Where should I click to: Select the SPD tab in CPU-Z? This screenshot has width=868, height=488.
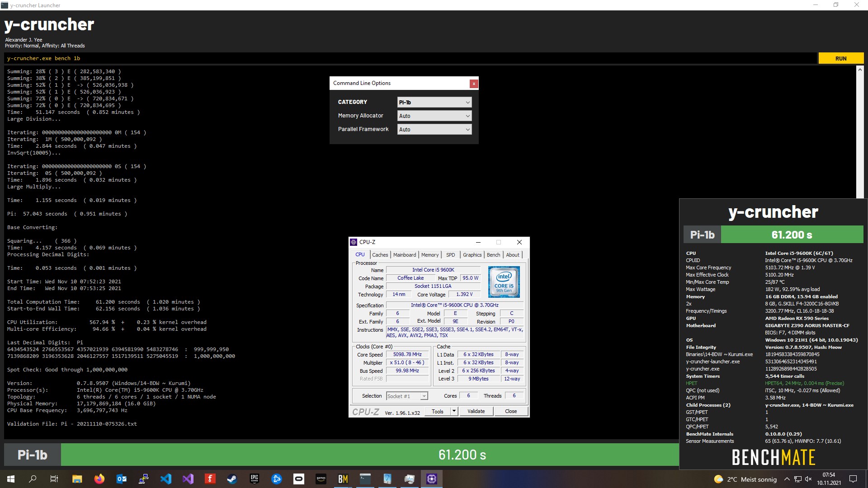click(450, 255)
